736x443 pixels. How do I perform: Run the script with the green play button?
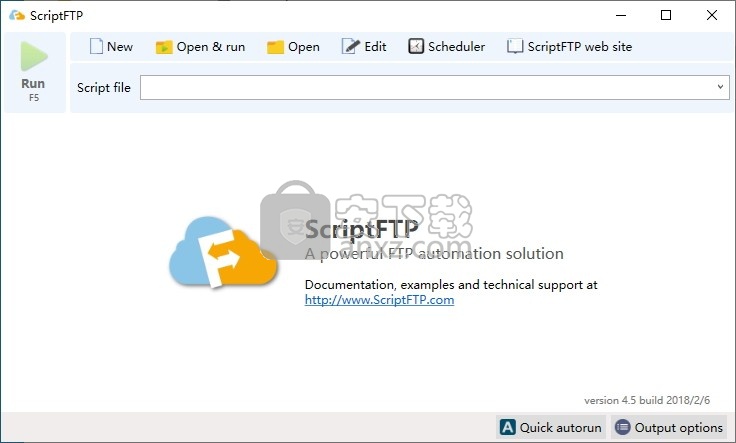click(34, 72)
